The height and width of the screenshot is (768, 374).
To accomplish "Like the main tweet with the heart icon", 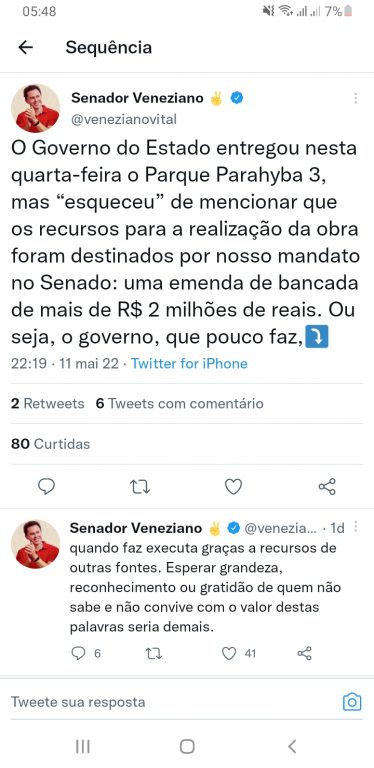I will pyautogui.click(x=234, y=486).
